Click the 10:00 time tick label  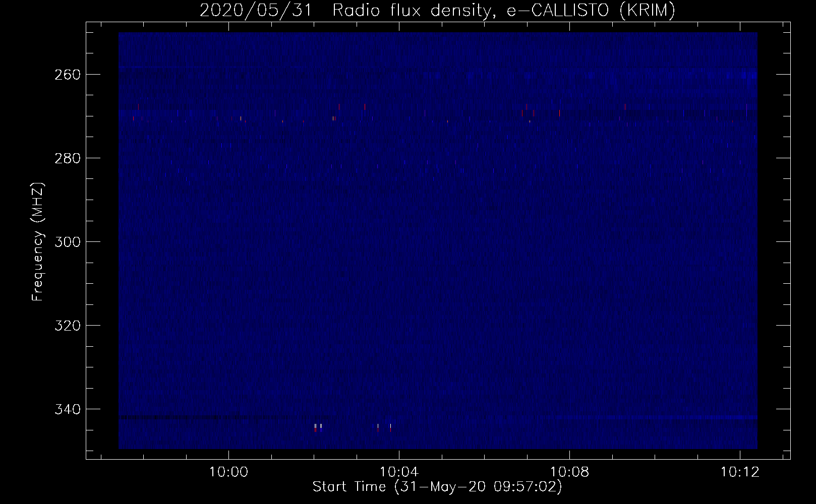point(229,472)
